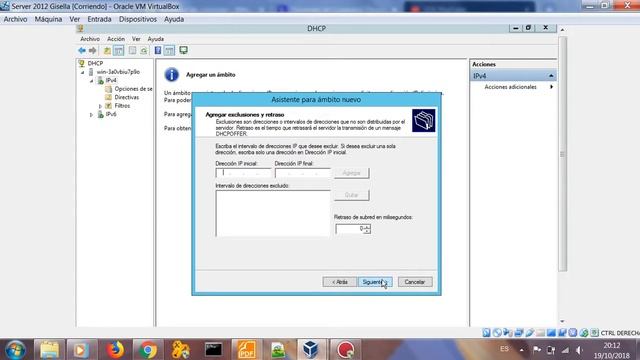Click the blue Back arrow in DHCP toolbar
The image size is (640, 360).
coord(82,50)
